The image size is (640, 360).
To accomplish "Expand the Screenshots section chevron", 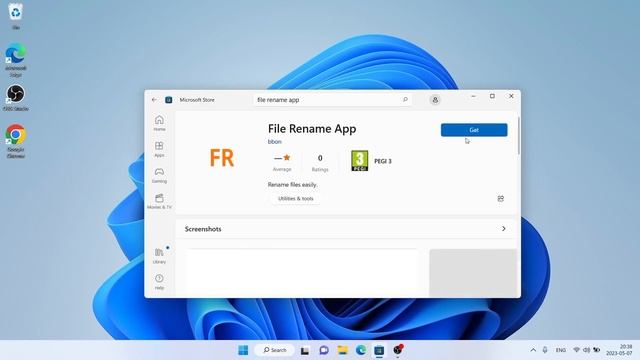I will click(x=504, y=229).
